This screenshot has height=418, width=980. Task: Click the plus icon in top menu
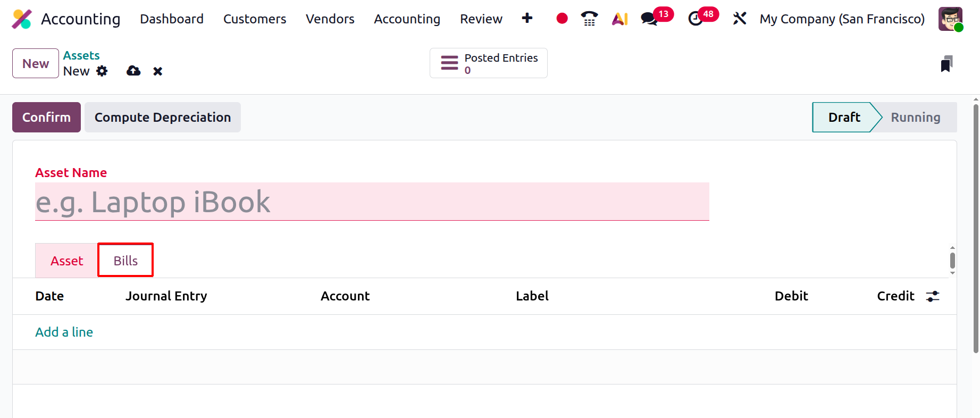[x=527, y=19]
